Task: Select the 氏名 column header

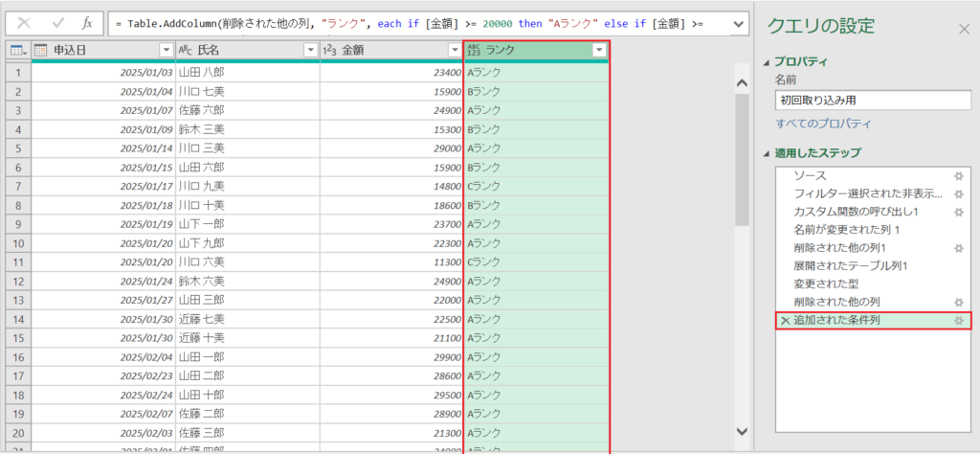Action: 248,51
